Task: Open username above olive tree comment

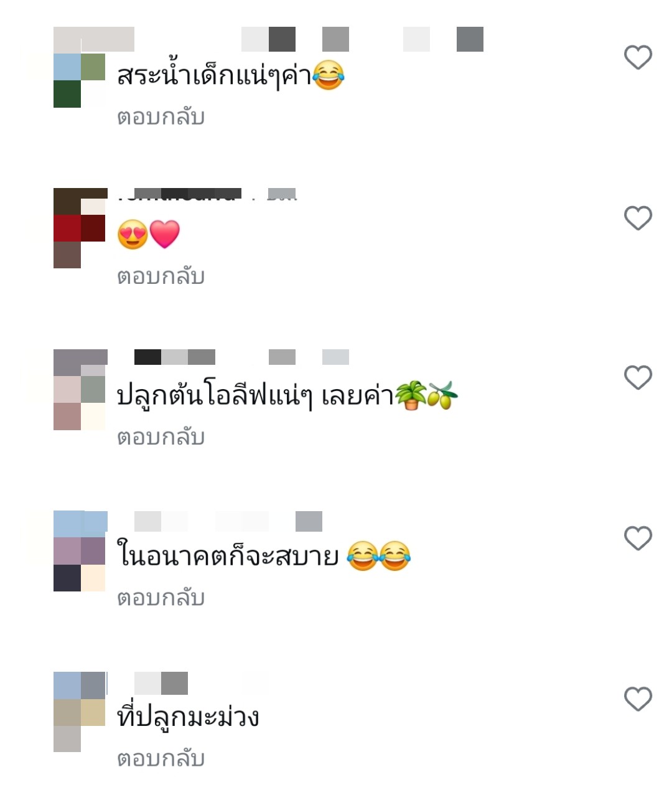Action: [241, 357]
